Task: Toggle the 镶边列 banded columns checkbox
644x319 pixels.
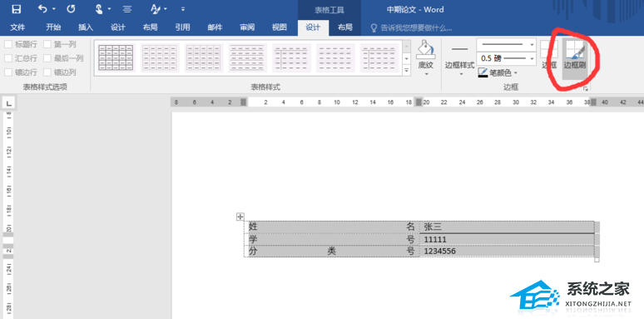Action: point(47,72)
